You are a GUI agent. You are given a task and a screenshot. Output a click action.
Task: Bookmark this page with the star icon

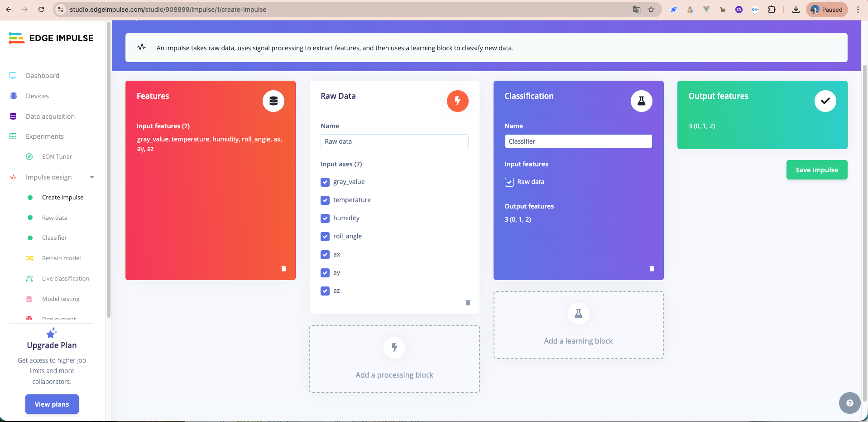651,10
